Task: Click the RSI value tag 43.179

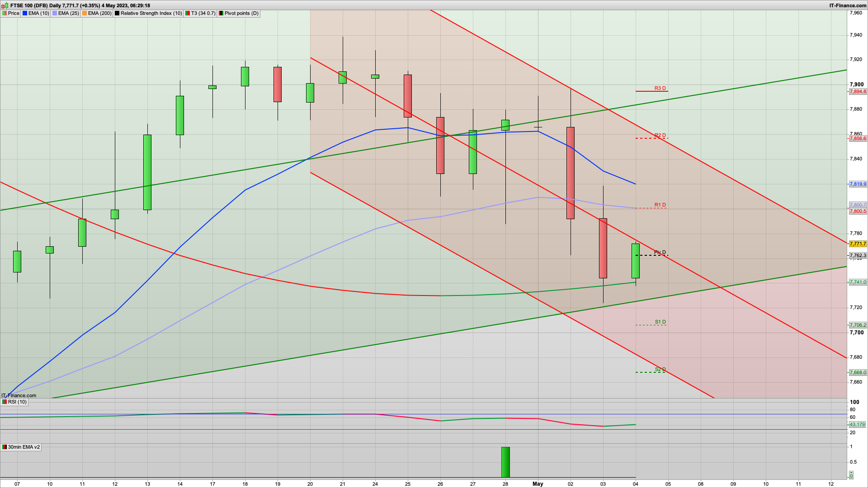Action: 857,425
